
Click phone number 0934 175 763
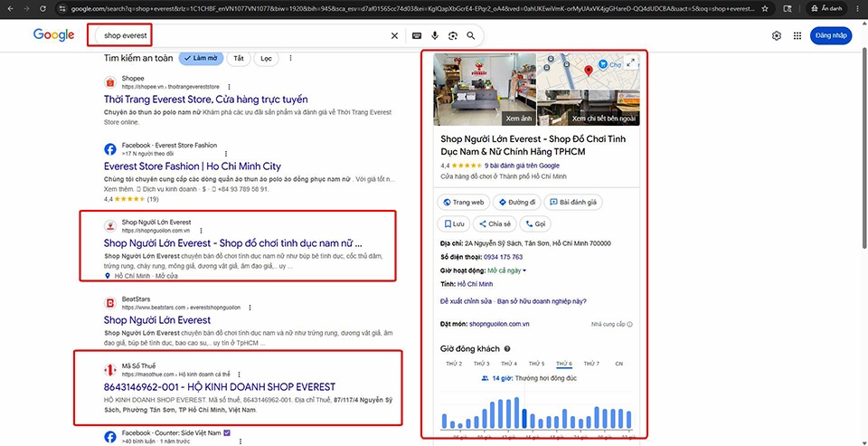pyautogui.click(x=502, y=257)
